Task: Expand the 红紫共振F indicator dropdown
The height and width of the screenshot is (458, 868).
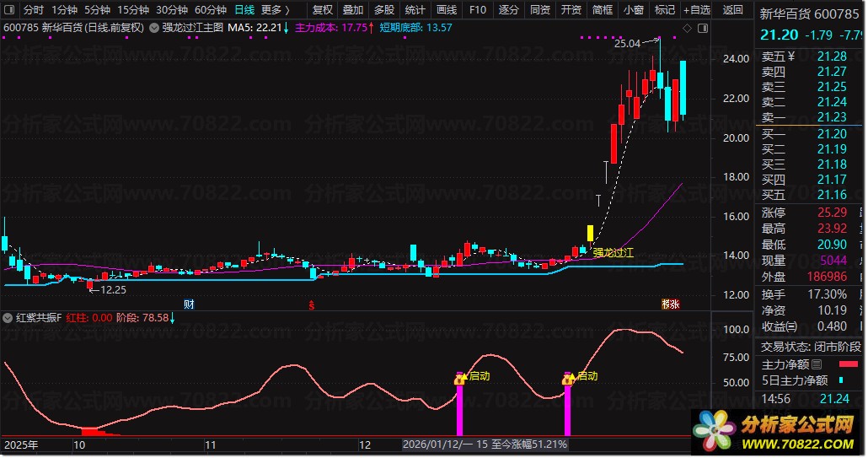Action: tap(8, 318)
